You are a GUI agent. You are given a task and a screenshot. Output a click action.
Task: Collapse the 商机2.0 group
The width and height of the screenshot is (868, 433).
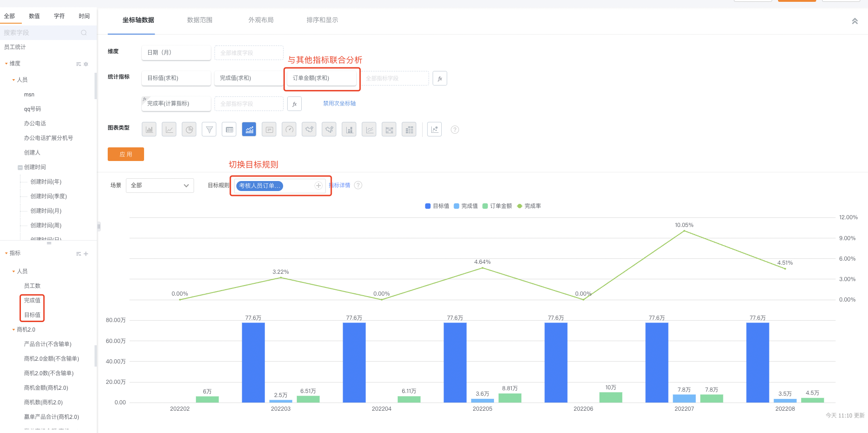tap(14, 330)
